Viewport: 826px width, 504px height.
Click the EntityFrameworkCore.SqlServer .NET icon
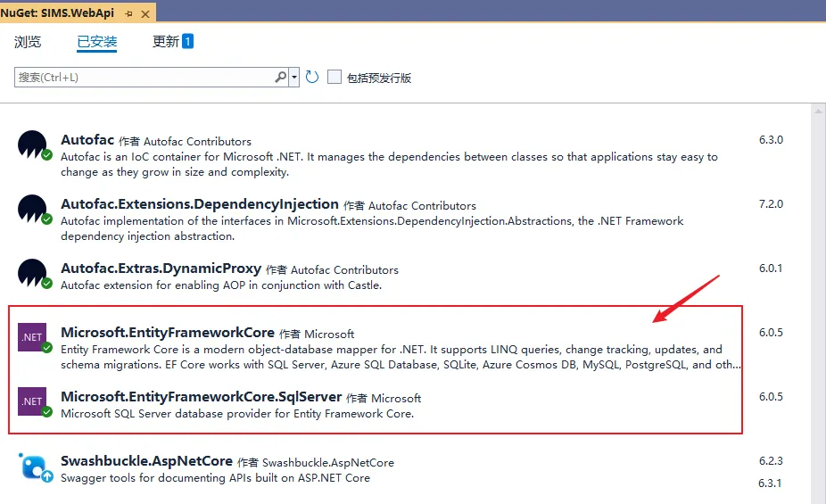[x=33, y=401]
